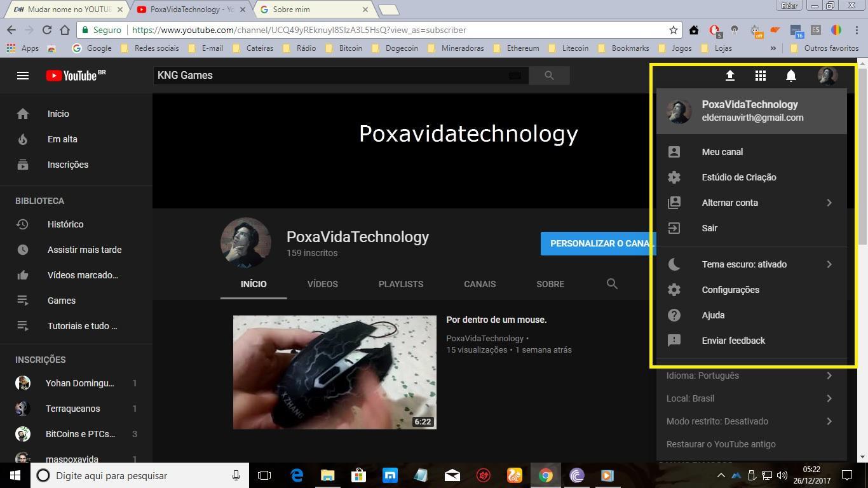Viewport: 868px width, 488px height.
Task: Click the extension with the blue 16 badge
Action: [796, 30]
